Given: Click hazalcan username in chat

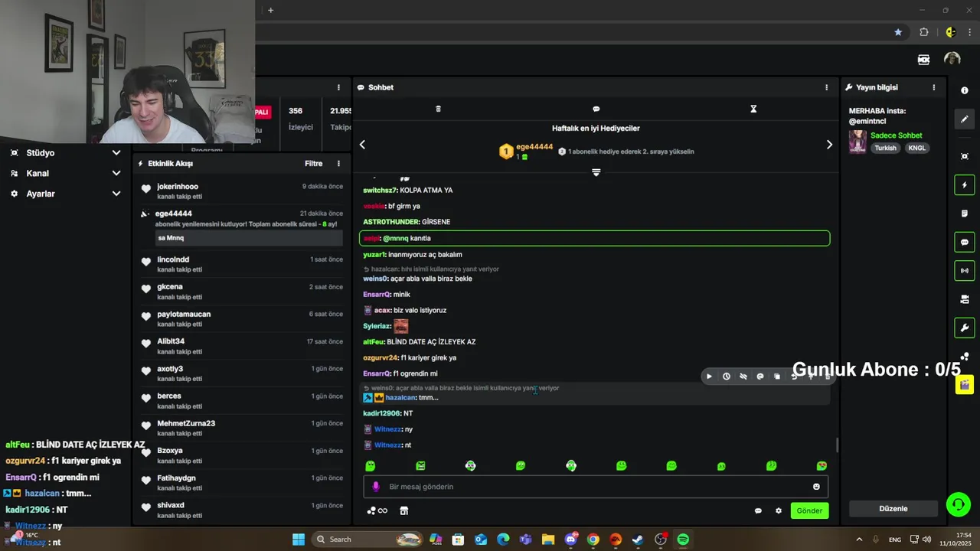Looking at the screenshot, I should tap(400, 397).
